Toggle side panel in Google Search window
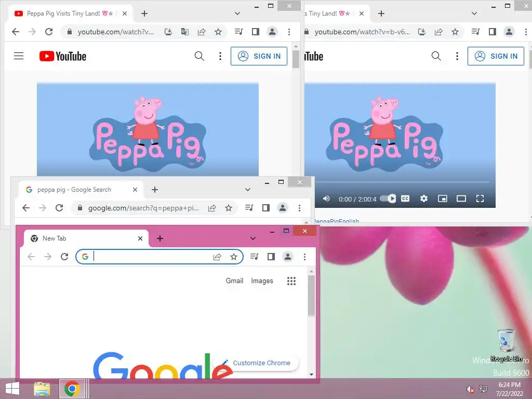This screenshot has width=532, height=399. (266, 208)
